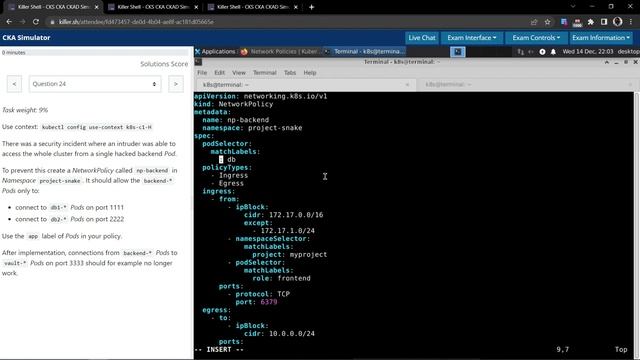Select the second k8s@terminal tab
Image resolution: width=640 pixels, height=360 pixels.
coord(526,84)
